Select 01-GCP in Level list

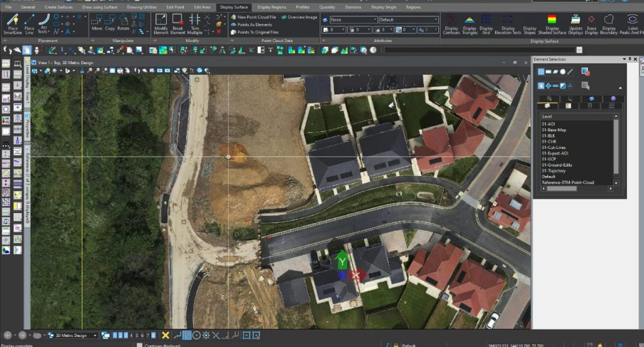tap(548, 159)
